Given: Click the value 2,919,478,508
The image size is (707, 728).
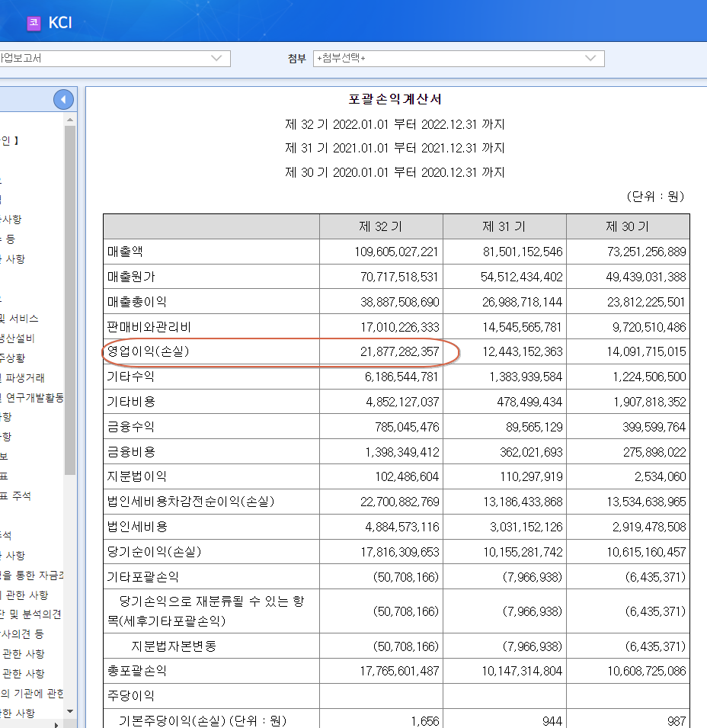Looking at the screenshot, I should (649, 527).
